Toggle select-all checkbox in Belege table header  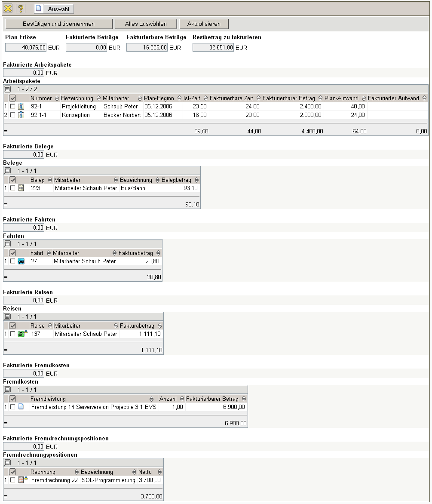point(12,180)
